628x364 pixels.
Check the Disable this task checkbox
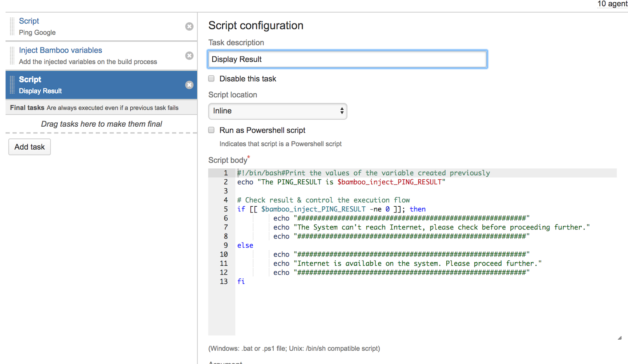point(211,78)
